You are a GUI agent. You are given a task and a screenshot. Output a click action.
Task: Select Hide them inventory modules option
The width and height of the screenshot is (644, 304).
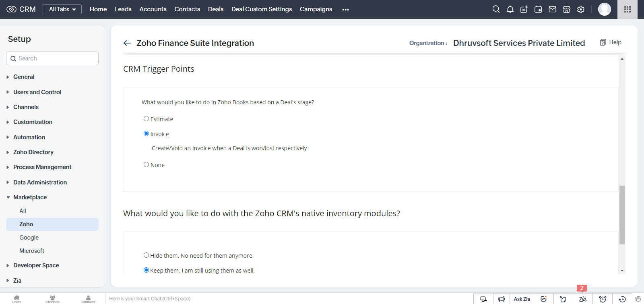[x=146, y=255]
